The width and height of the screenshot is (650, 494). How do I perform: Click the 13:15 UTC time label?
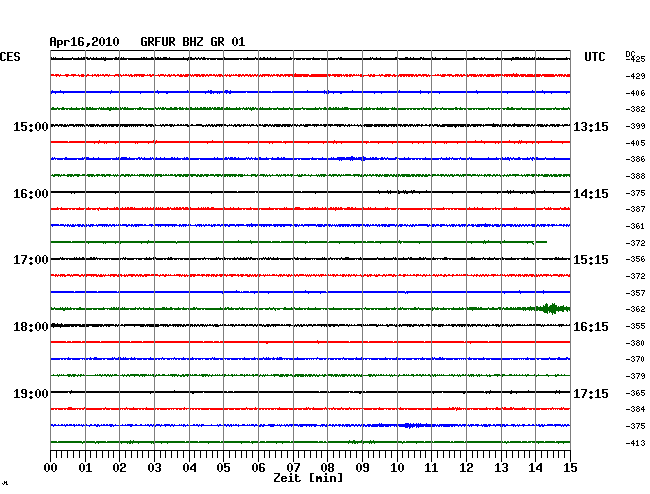click(x=591, y=126)
